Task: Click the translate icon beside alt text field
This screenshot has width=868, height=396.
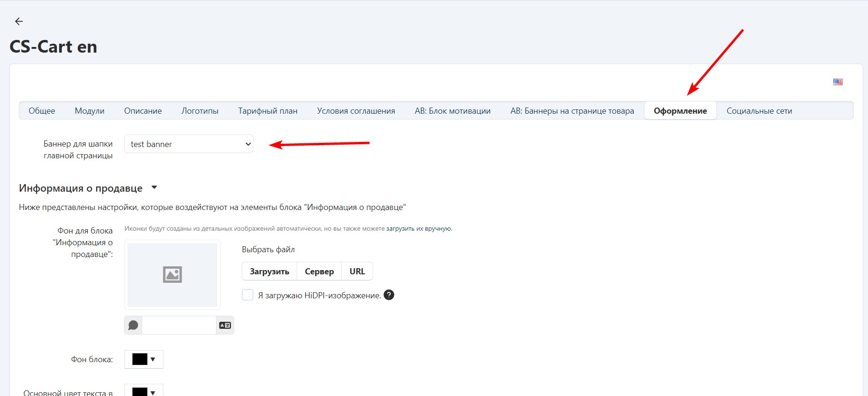Action: [225, 325]
